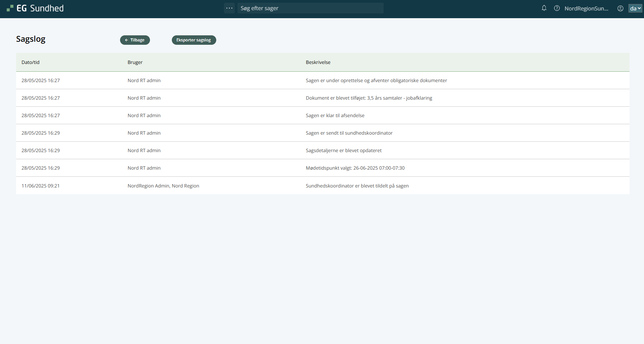Click the help question mark icon

[x=557, y=8]
